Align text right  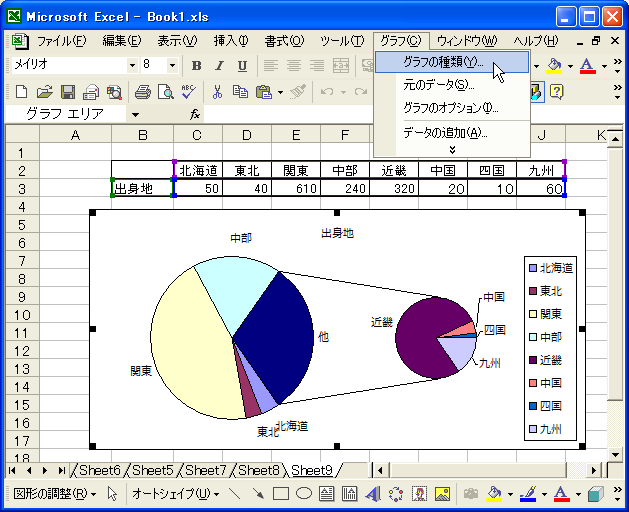[x=317, y=65]
